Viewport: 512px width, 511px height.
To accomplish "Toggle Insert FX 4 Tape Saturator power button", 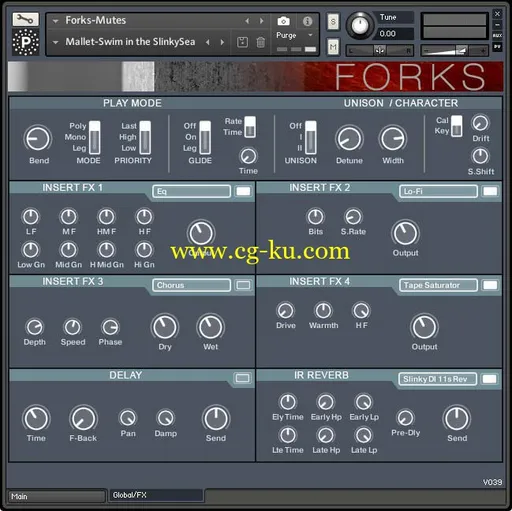I will [490, 285].
